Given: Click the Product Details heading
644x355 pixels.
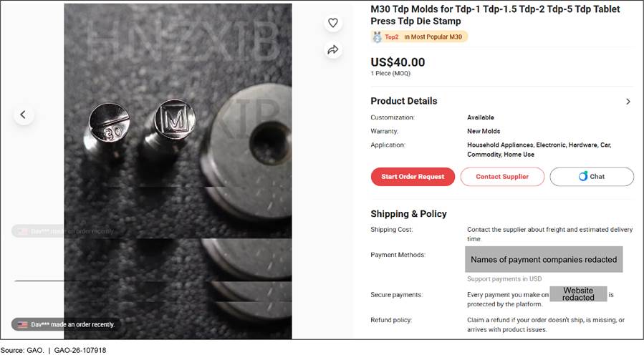Looking at the screenshot, I should [x=403, y=101].
